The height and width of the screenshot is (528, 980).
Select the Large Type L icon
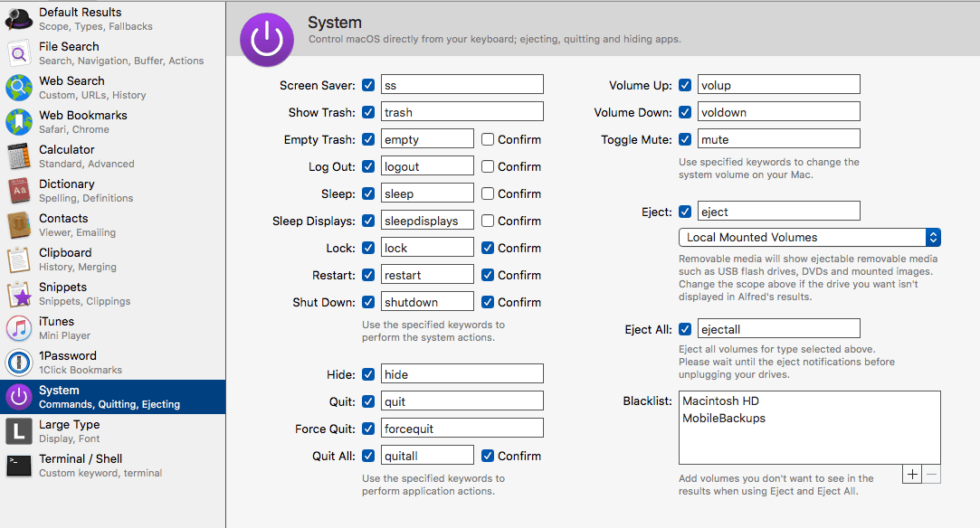[x=19, y=430]
